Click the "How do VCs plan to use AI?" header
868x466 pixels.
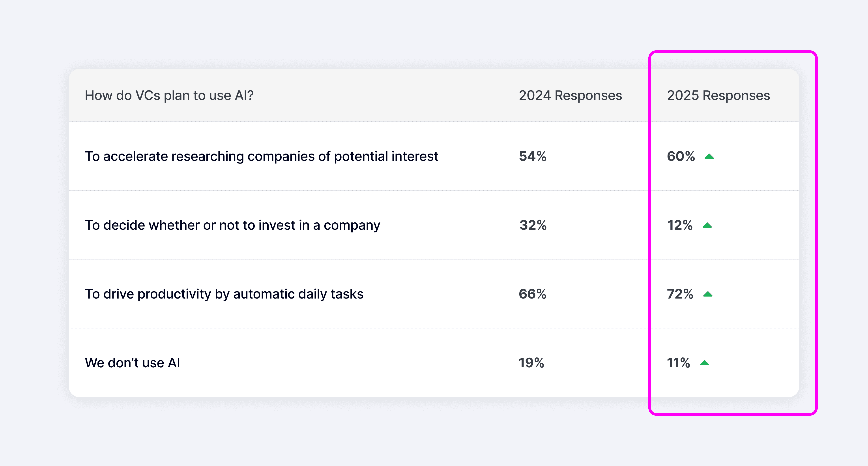tap(169, 95)
